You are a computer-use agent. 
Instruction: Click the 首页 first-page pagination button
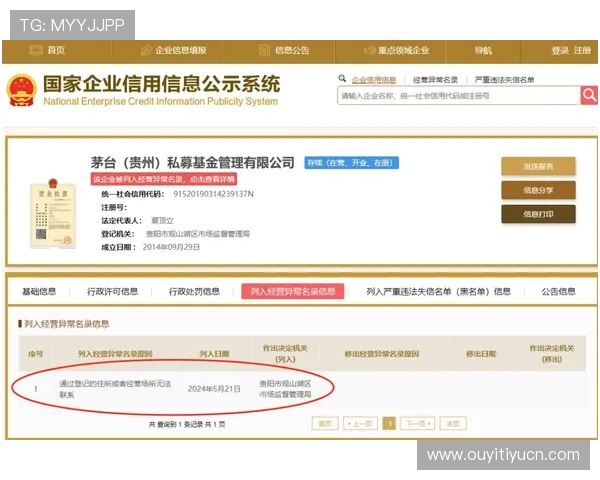click(x=325, y=424)
